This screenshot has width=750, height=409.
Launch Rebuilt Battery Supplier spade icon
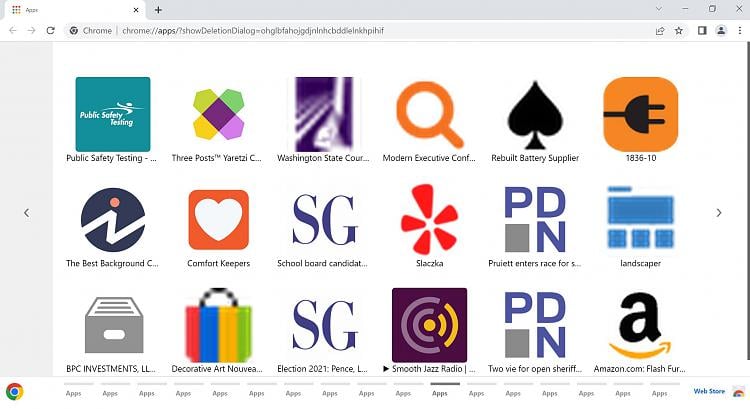click(535, 115)
